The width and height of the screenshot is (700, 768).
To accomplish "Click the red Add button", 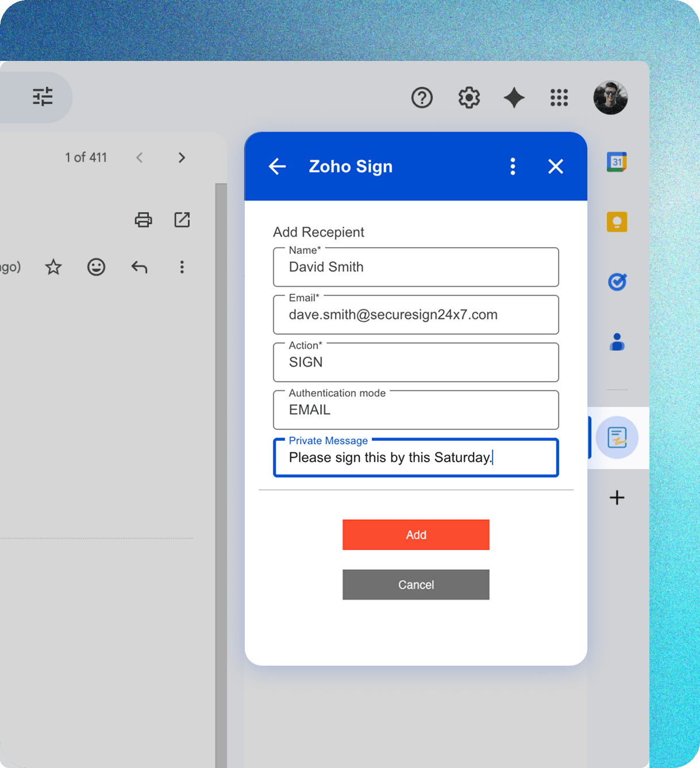I will coord(416,535).
